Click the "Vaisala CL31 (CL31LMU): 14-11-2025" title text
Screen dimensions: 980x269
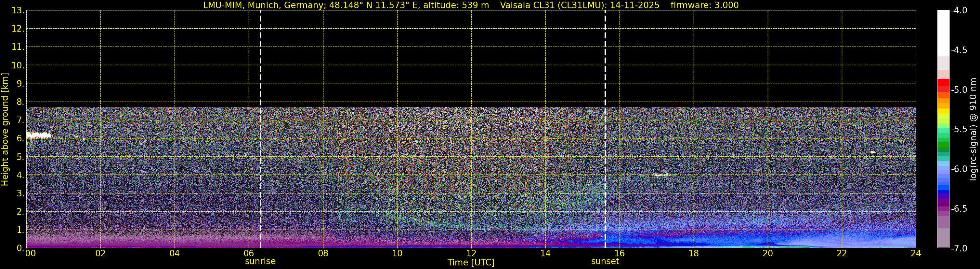point(580,5)
